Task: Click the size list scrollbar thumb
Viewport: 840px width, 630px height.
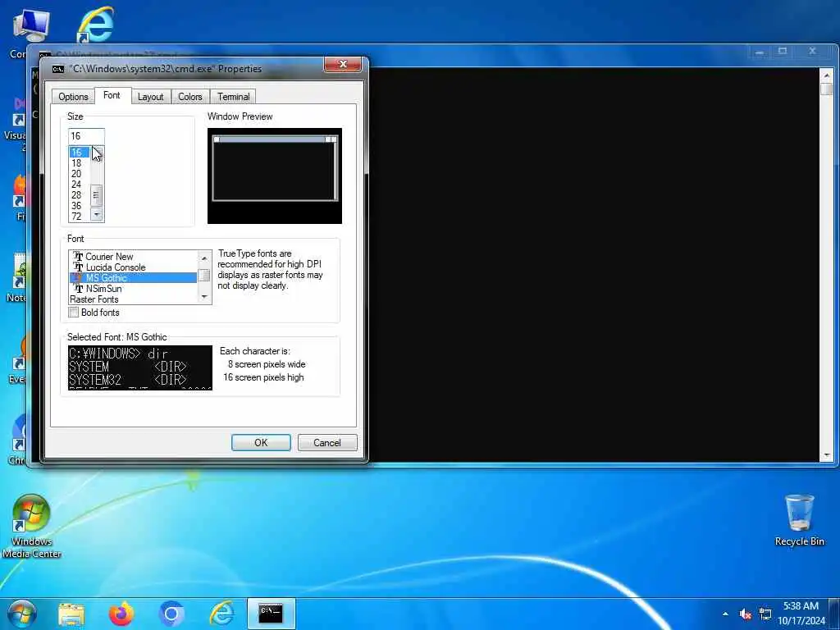Action: pyautogui.click(x=97, y=195)
